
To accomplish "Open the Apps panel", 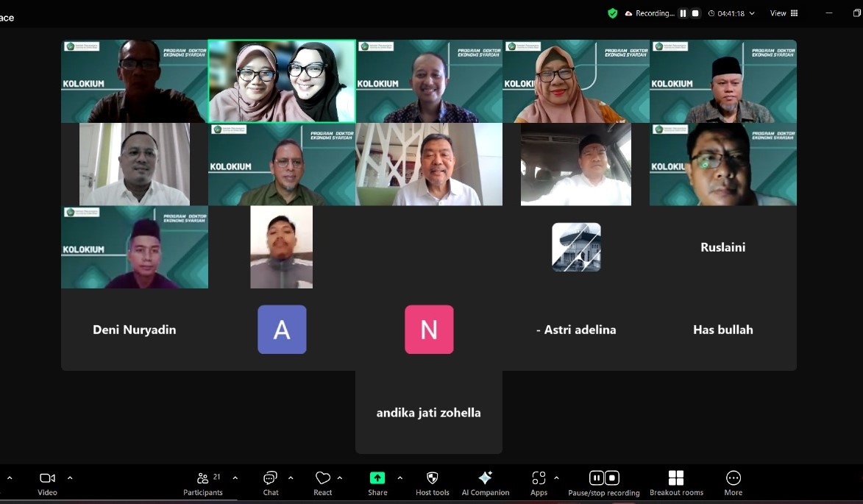I will coord(539,483).
